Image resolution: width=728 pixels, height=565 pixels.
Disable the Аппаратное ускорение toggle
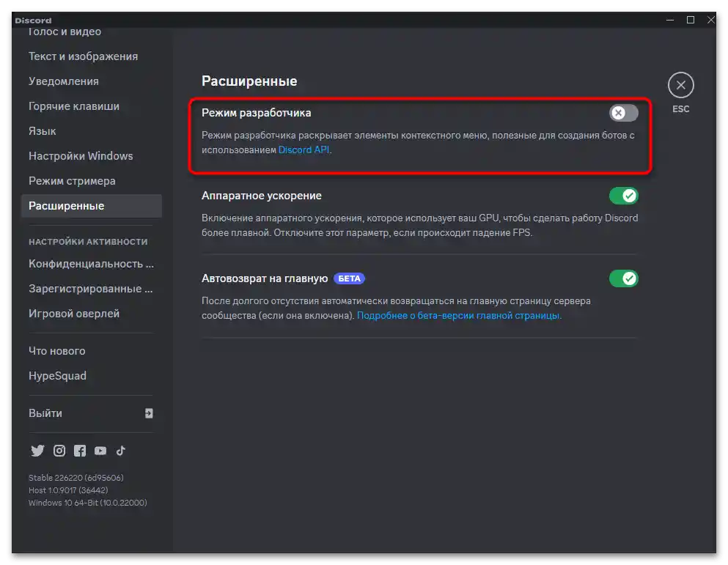point(623,195)
